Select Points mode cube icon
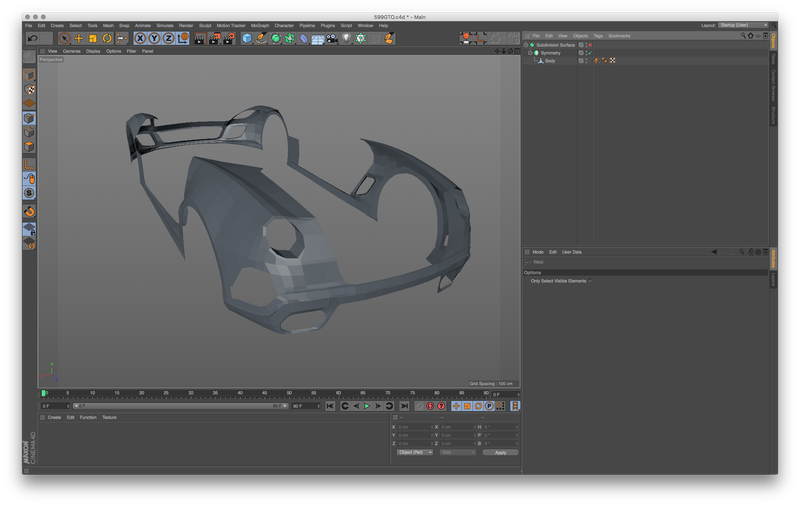The height and width of the screenshot is (506, 800). point(30,118)
